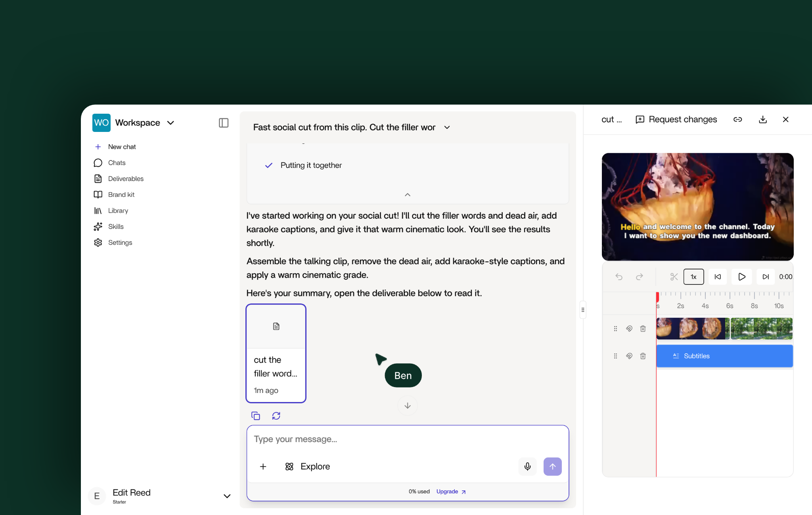Delete the video track with trash icon
Screen dimensions: 812x515
(643, 328)
